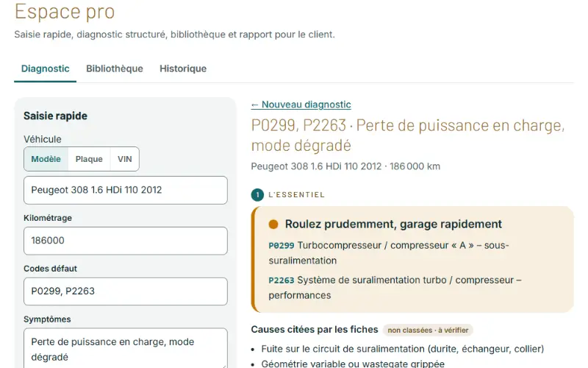Click the 'Kilométrage' field label

[48, 218]
